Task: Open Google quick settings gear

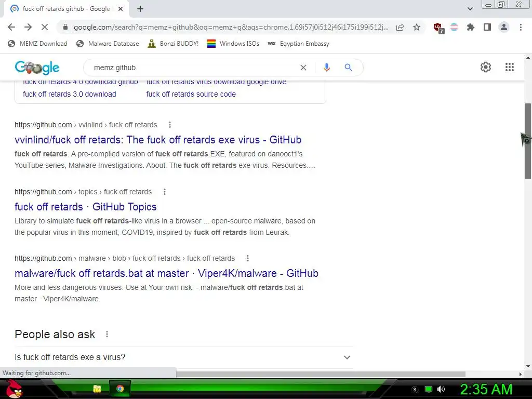Action: coord(486,67)
